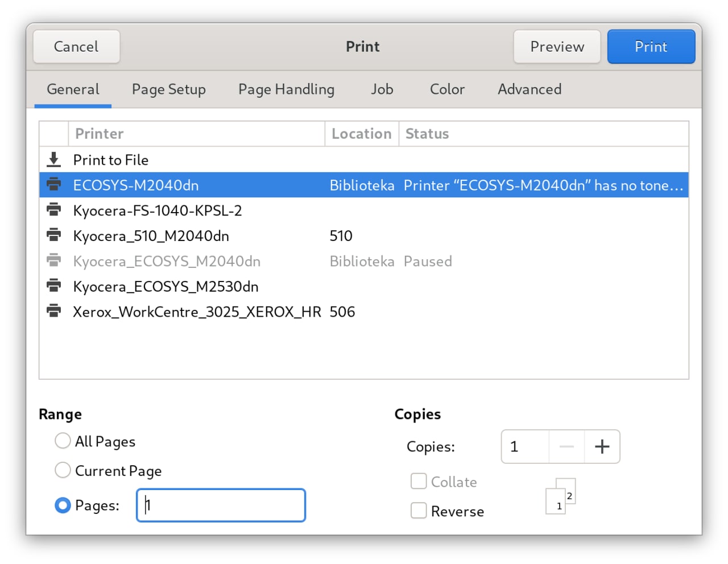Select Kyocera_ECOSYS_M2530dn printer name
728x564 pixels.
[x=166, y=287]
